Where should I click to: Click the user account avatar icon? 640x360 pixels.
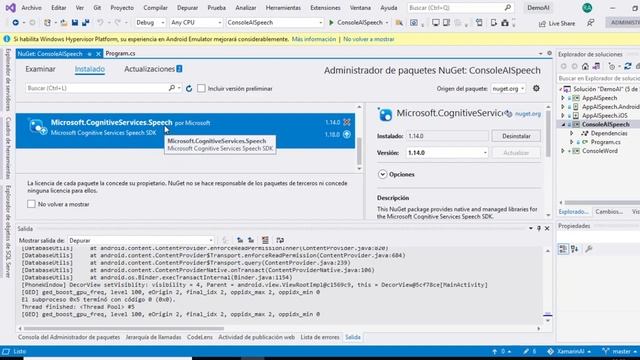click(587, 8)
